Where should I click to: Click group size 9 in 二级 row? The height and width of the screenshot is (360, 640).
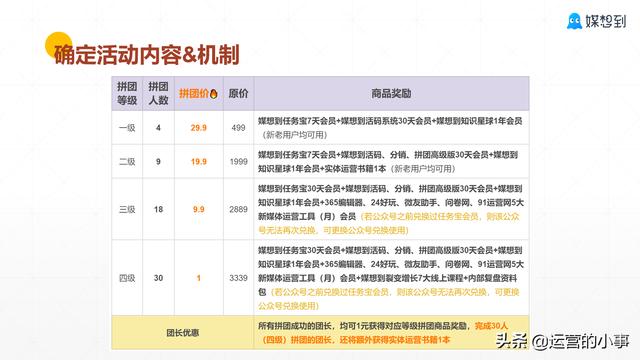click(158, 162)
